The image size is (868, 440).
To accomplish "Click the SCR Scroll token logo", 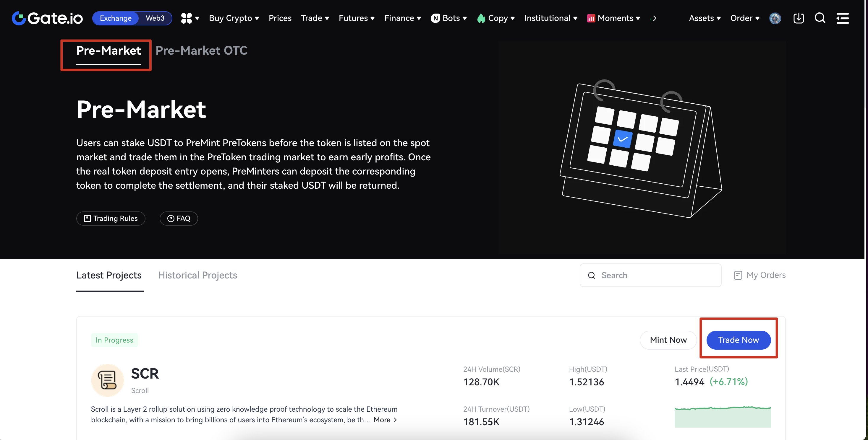I will tap(108, 380).
